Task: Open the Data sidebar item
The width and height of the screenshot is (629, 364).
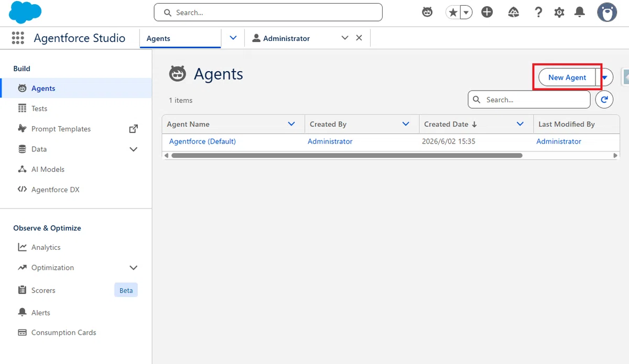Action: (39, 149)
